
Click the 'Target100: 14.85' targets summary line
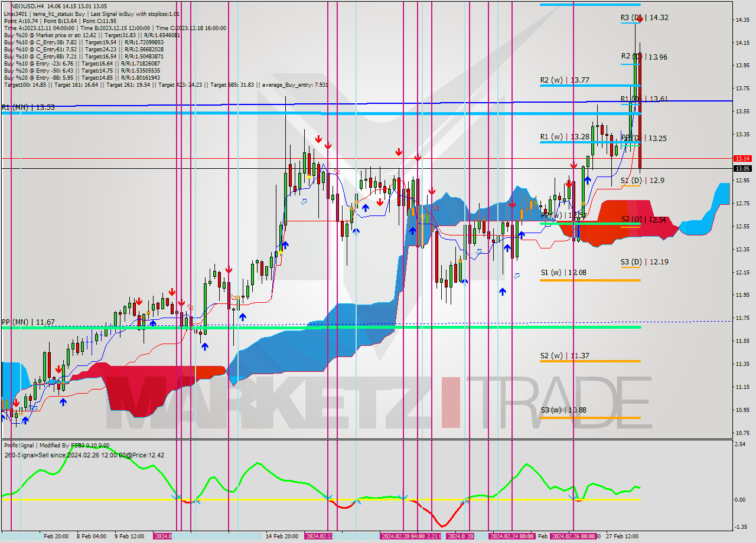[165, 84]
